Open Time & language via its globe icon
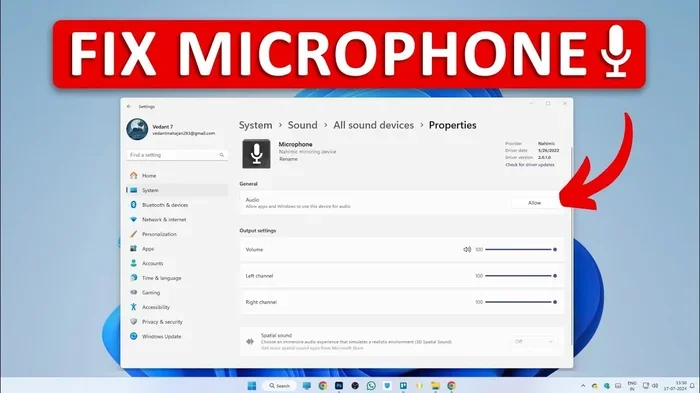The height and width of the screenshot is (393, 700). coord(133,278)
